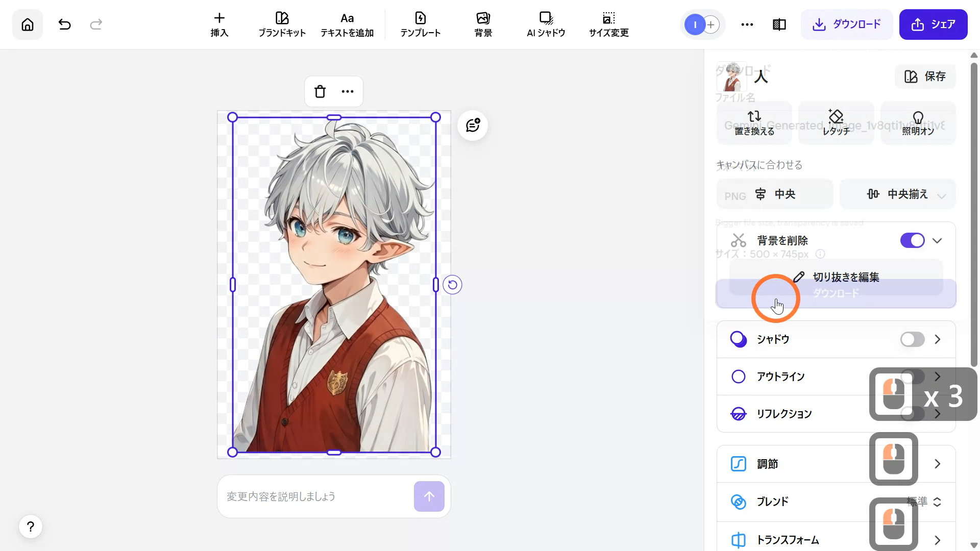Expand the トランスフォーム section arrow

click(x=938, y=540)
